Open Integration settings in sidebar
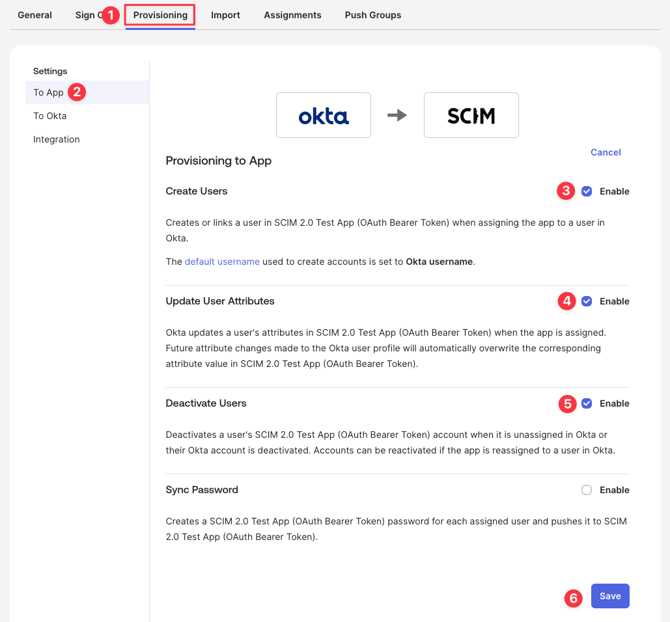 point(56,139)
